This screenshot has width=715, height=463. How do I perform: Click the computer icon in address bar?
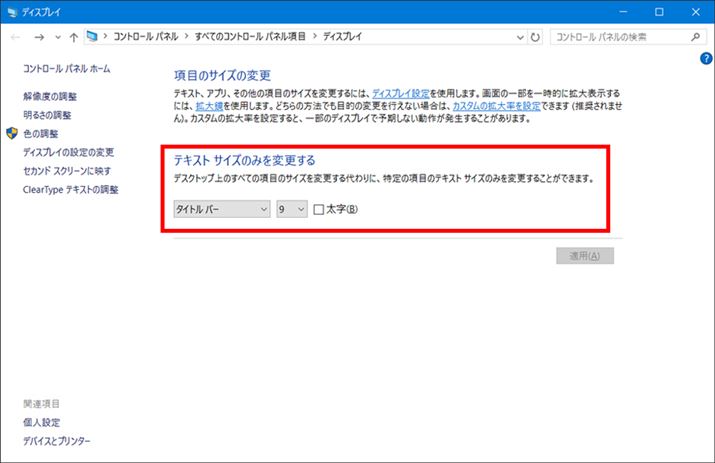click(92, 36)
